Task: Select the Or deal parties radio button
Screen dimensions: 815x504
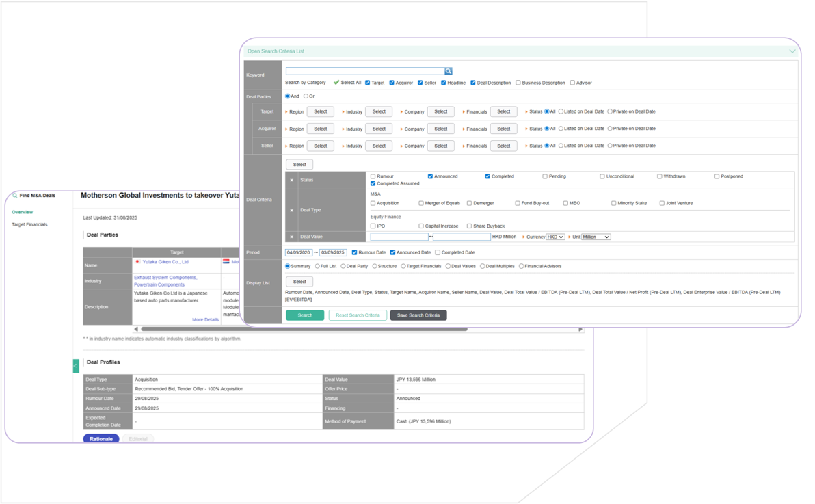Action: (306, 96)
